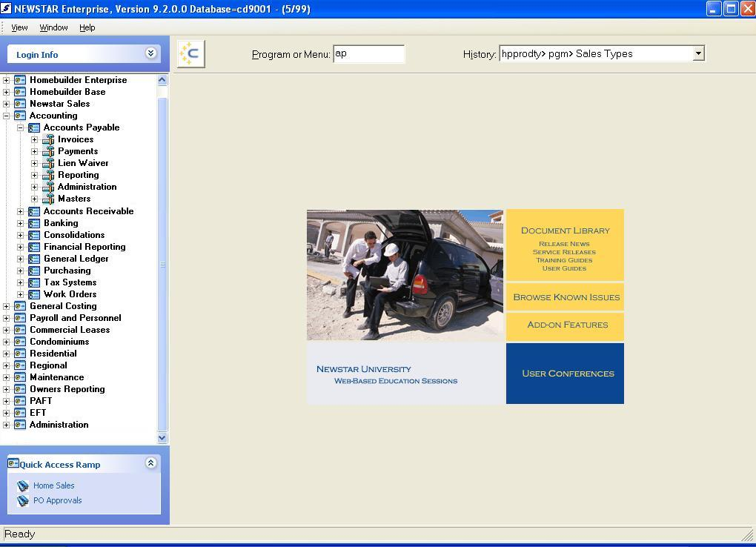Image resolution: width=756 pixels, height=547 pixels.
Task: Click the EFT module icon
Action: 20,413
